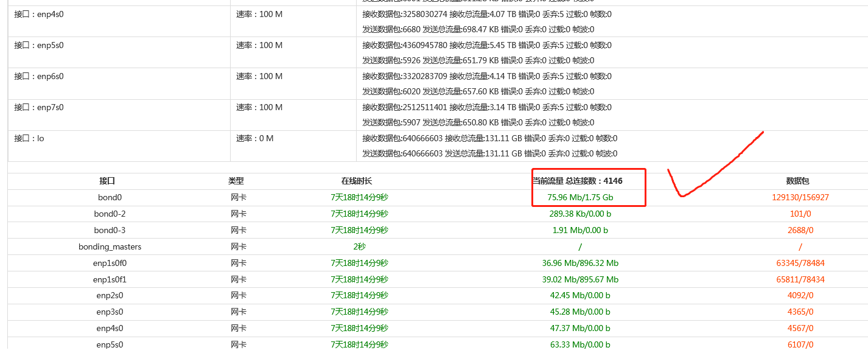The width and height of the screenshot is (868, 353).
Task: Select the enp1s0f0 interface name
Action: coord(110,264)
